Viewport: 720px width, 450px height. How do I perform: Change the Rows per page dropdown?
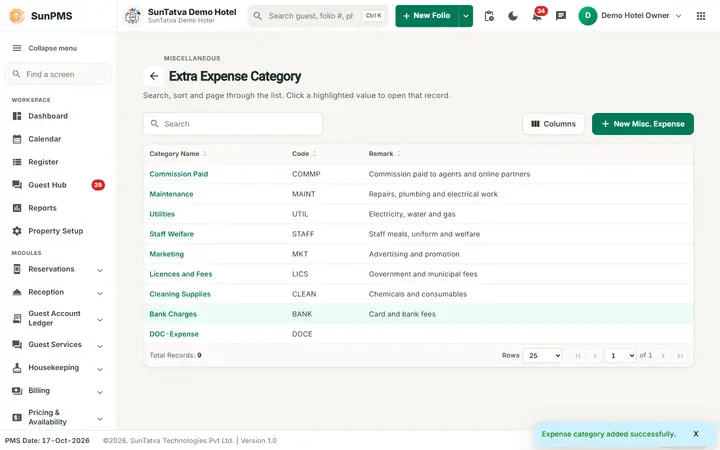click(x=542, y=355)
